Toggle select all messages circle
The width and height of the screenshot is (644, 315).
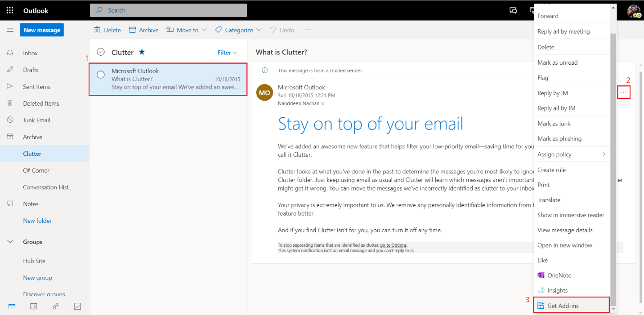(x=101, y=52)
